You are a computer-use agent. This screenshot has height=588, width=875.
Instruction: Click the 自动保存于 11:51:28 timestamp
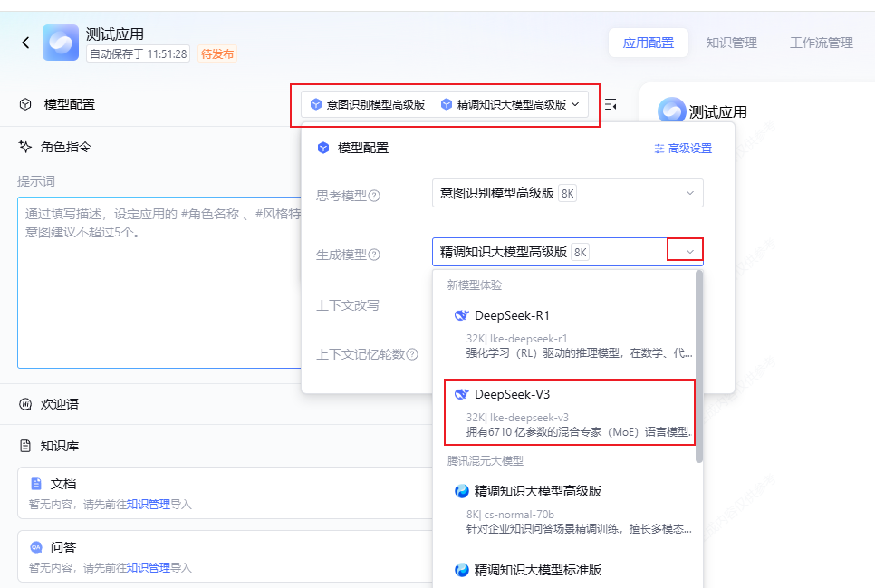coord(138,54)
